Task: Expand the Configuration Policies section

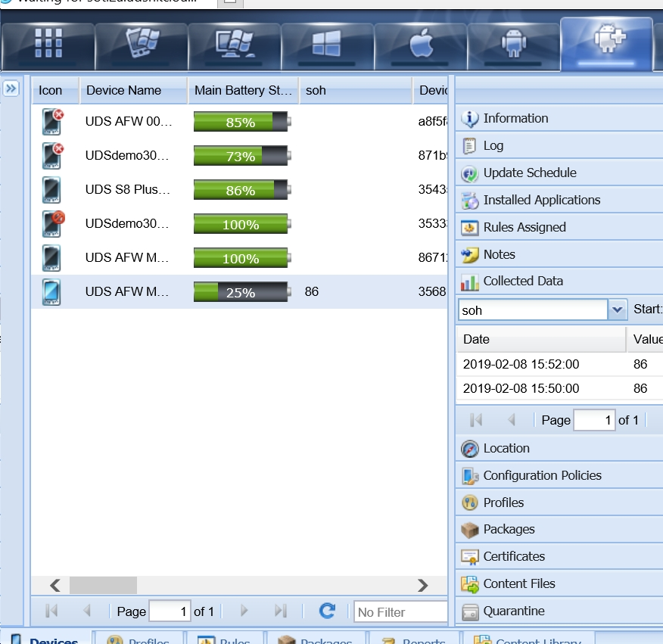Action: (542, 476)
